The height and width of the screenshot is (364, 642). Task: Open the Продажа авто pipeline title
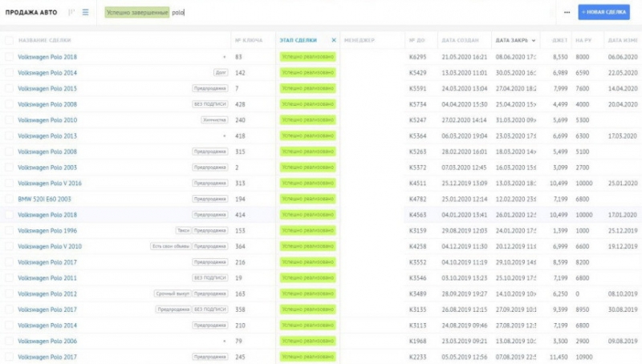(x=31, y=12)
